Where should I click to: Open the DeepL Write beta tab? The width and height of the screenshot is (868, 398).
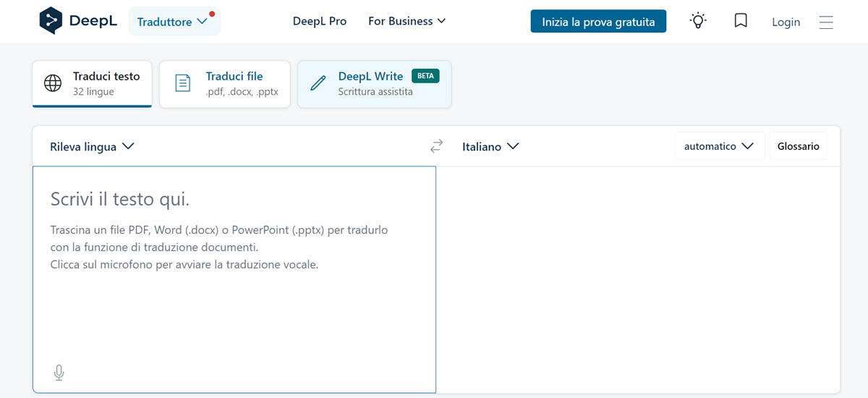[x=375, y=84]
